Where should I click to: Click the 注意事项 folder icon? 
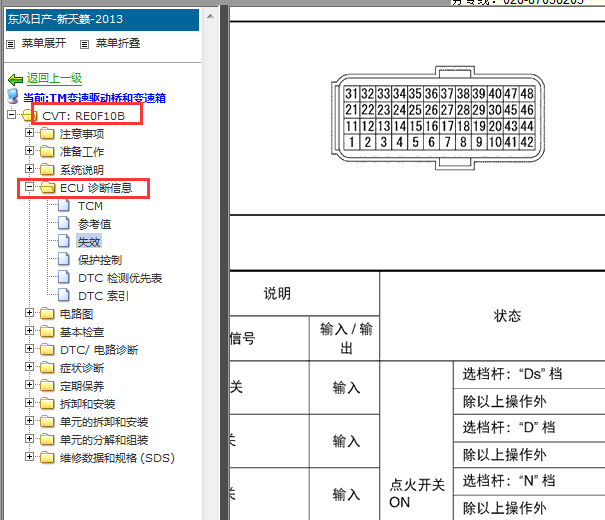tap(47, 133)
